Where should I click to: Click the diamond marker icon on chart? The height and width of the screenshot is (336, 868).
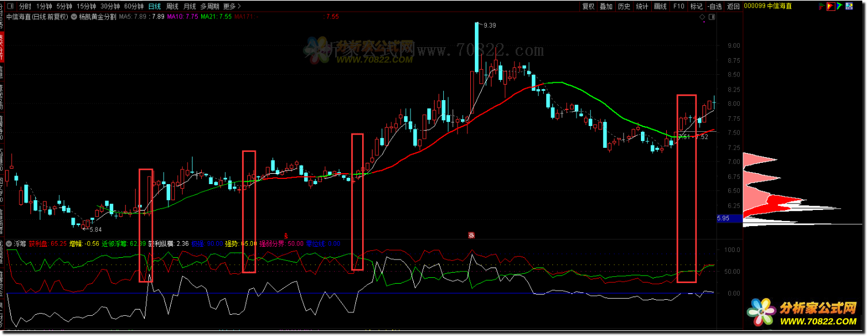[x=702, y=17]
